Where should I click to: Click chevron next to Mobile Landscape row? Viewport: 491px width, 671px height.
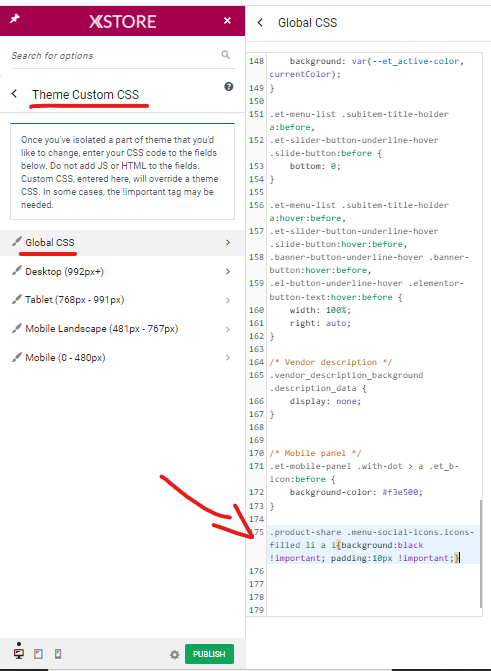coord(228,329)
